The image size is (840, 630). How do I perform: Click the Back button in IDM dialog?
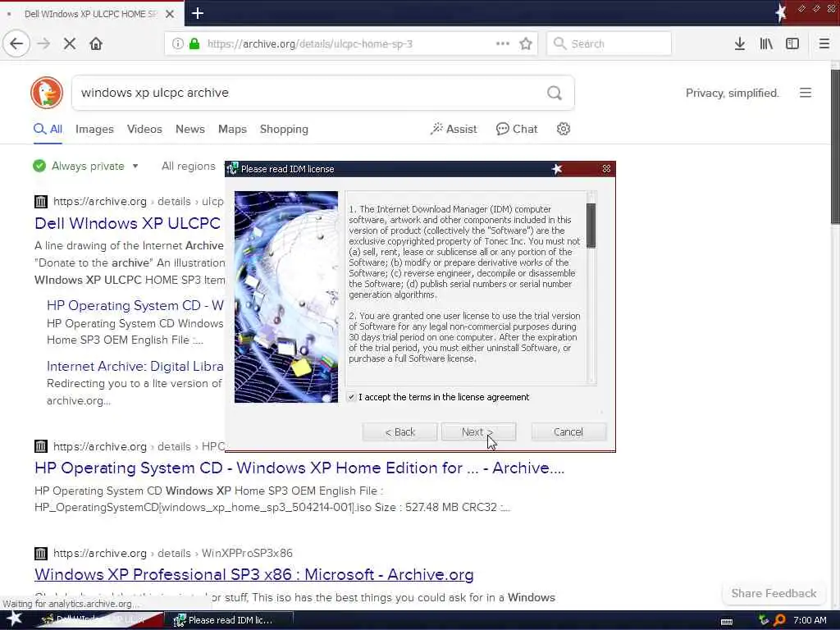pos(399,431)
